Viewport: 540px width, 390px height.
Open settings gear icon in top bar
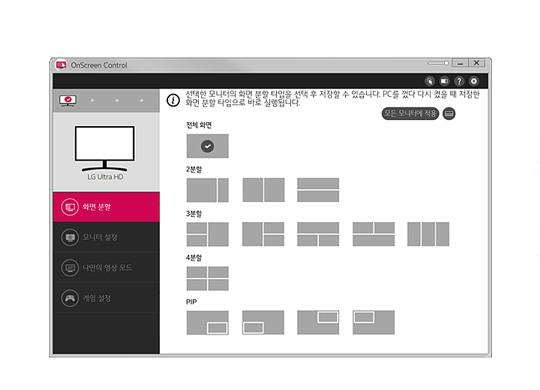pyautogui.click(x=474, y=81)
